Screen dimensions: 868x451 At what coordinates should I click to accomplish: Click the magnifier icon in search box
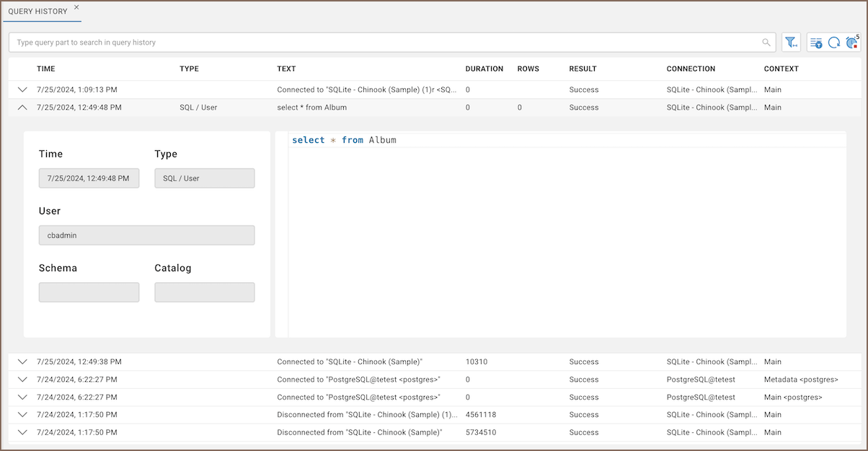tap(766, 43)
